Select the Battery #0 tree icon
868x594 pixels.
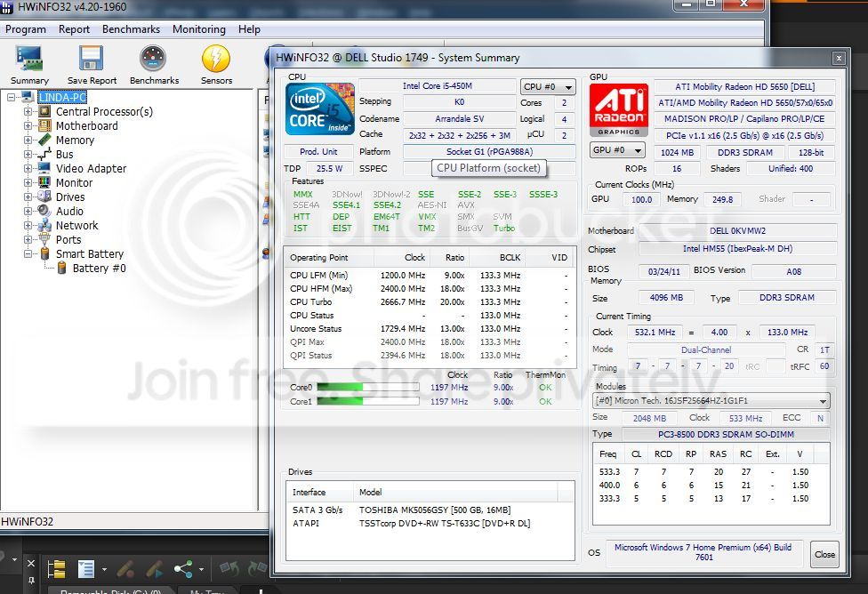click(62, 268)
